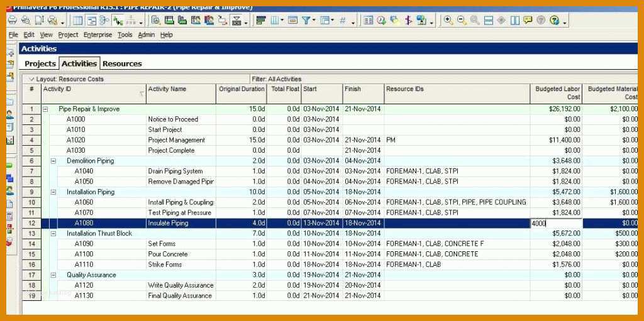644x321 pixels.
Task: Select the Pour Concrete activity name
Action: (181, 254)
